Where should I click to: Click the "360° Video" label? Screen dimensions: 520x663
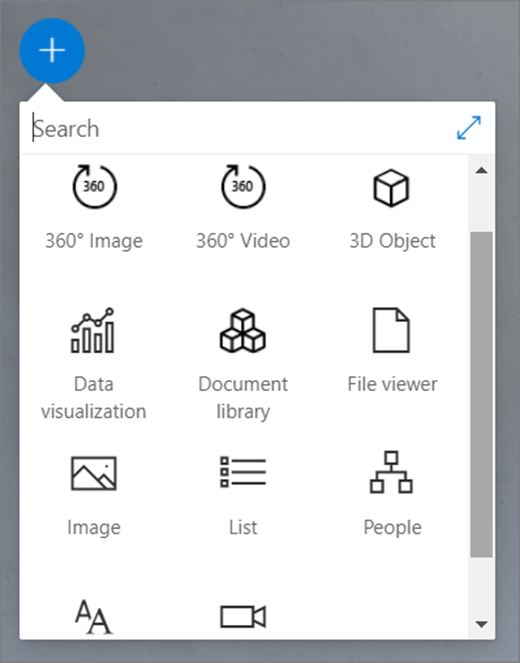pos(243,241)
